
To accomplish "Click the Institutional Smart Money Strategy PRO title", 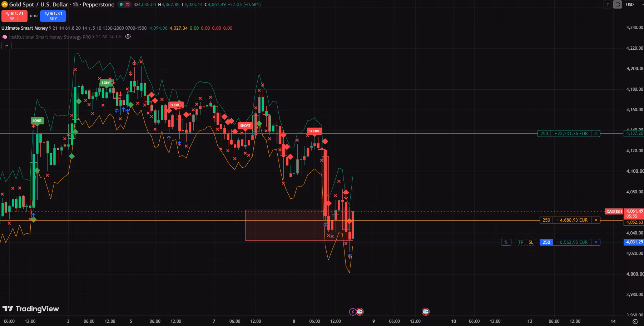I will point(50,37).
